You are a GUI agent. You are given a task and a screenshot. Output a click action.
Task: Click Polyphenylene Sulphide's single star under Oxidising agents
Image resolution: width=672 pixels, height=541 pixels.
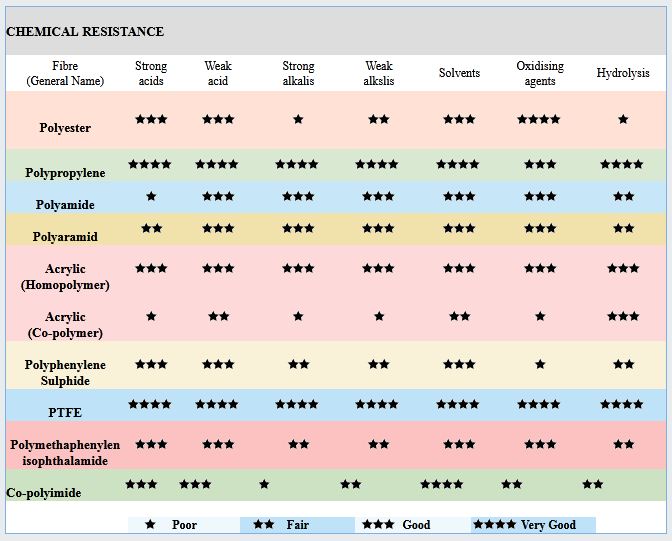click(540, 365)
